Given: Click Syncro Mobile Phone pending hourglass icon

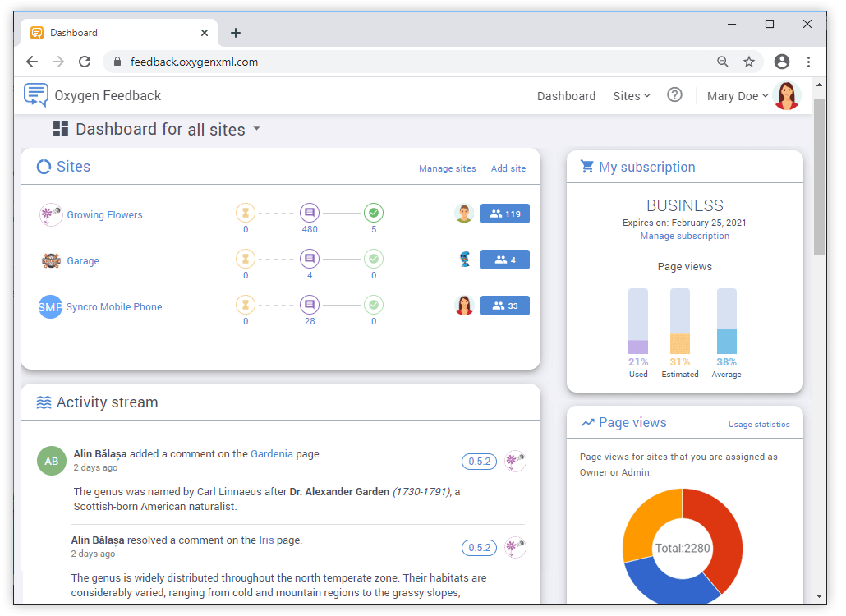Looking at the screenshot, I should (246, 305).
